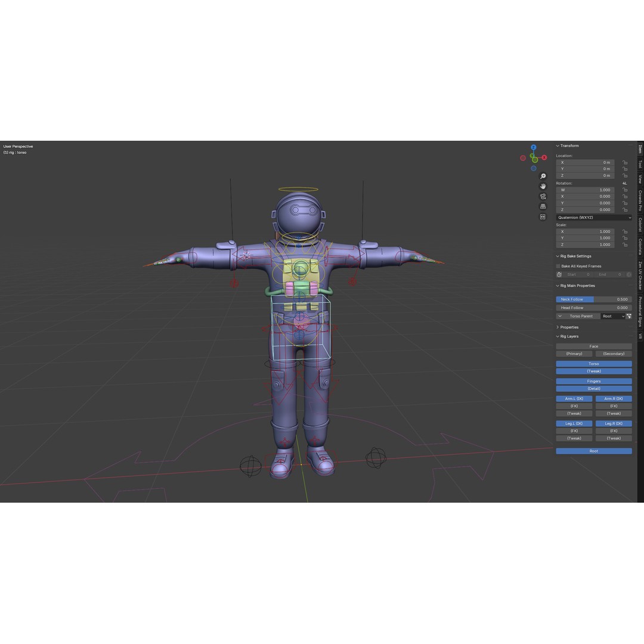Viewport: 644px width, 644px height.
Task: Click the bone picker icon next to Root
Action: [629, 316]
